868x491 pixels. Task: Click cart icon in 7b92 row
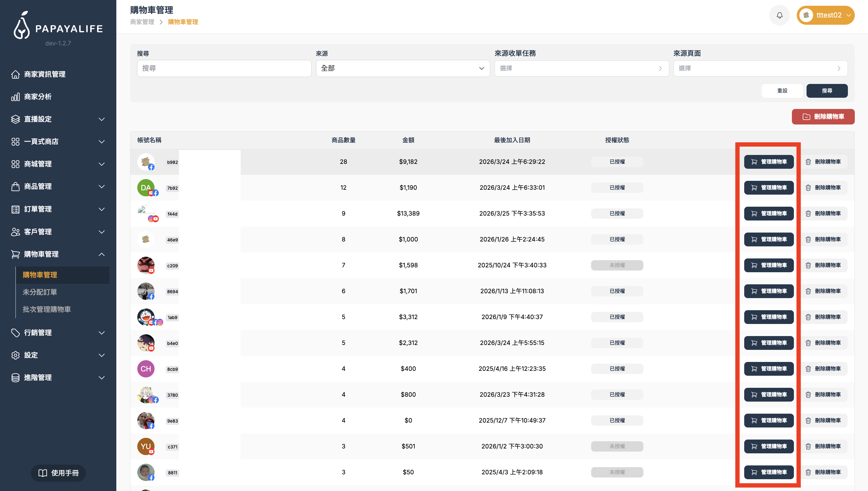click(x=754, y=188)
